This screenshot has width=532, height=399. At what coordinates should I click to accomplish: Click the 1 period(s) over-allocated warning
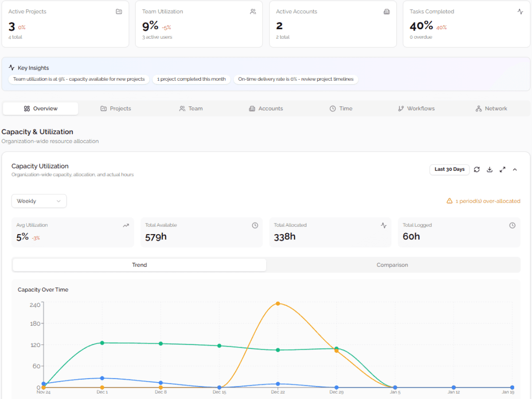(x=483, y=201)
